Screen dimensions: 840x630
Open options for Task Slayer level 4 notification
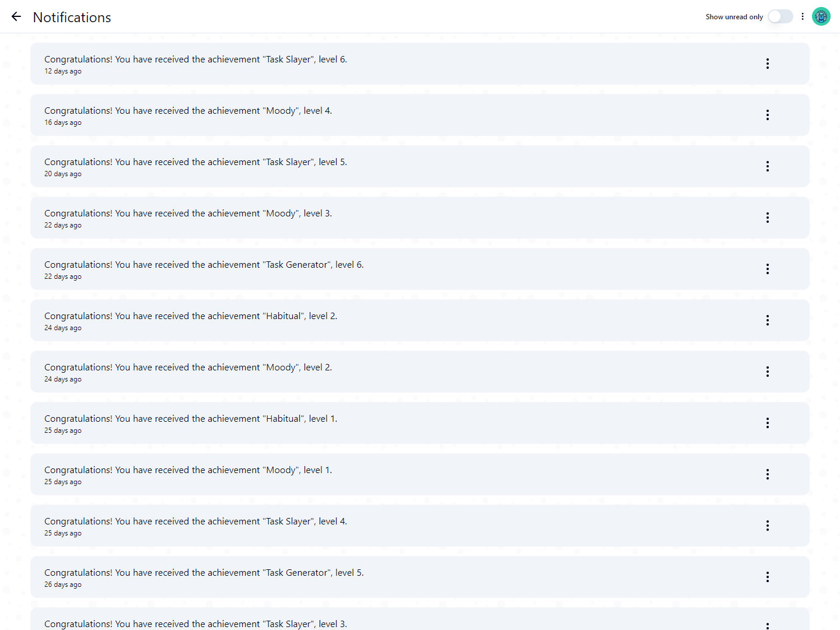pos(767,526)
